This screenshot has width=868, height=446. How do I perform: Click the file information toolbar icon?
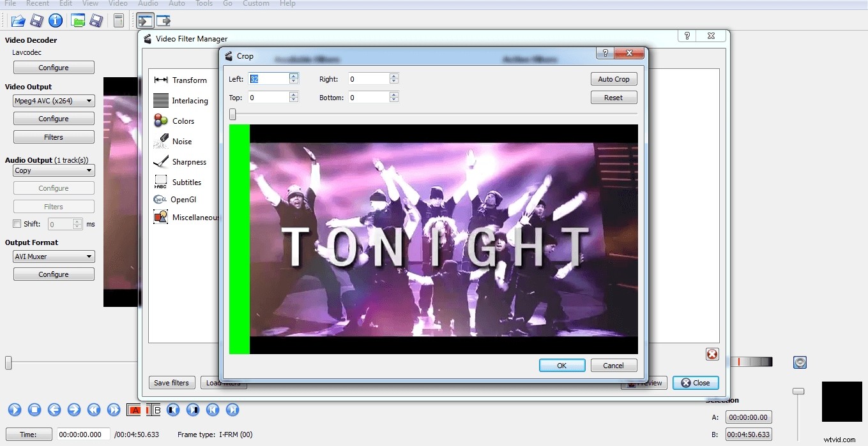[x=56, y=20]
